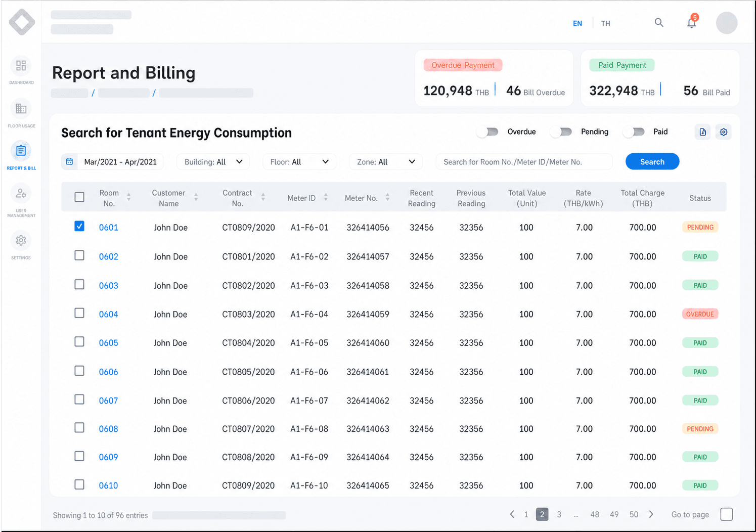Open room 0605 link
Screen dimensions: 756x532
click(x=109, y=343)
